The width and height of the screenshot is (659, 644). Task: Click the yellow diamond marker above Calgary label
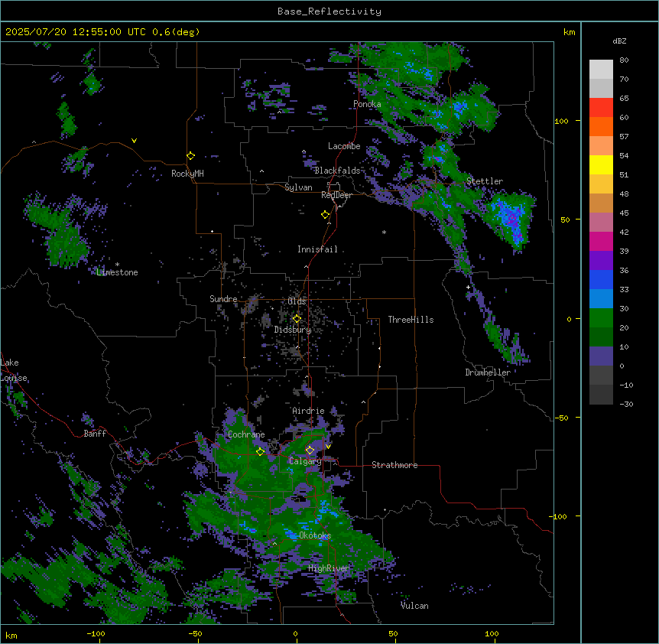point(310,450)
